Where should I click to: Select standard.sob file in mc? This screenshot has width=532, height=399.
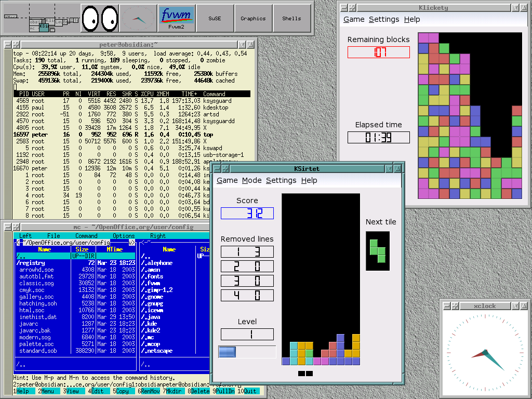click(x=76, y=351)
